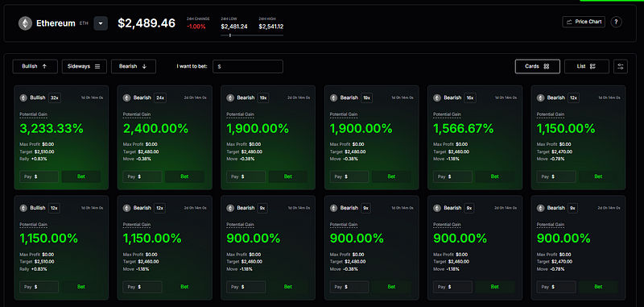Toggle the Bullish filter button
Image resolution: width=644 pixels, height=307 pixels.
[35, 66]
